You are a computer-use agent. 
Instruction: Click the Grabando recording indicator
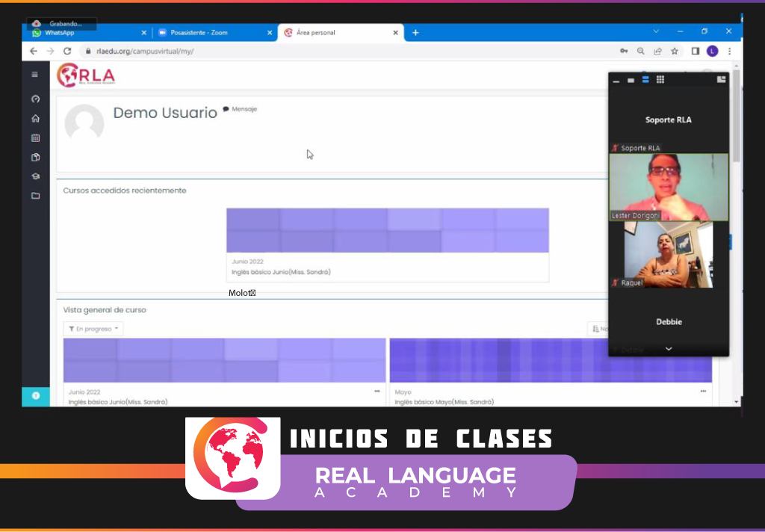click(x=61, y=23)
